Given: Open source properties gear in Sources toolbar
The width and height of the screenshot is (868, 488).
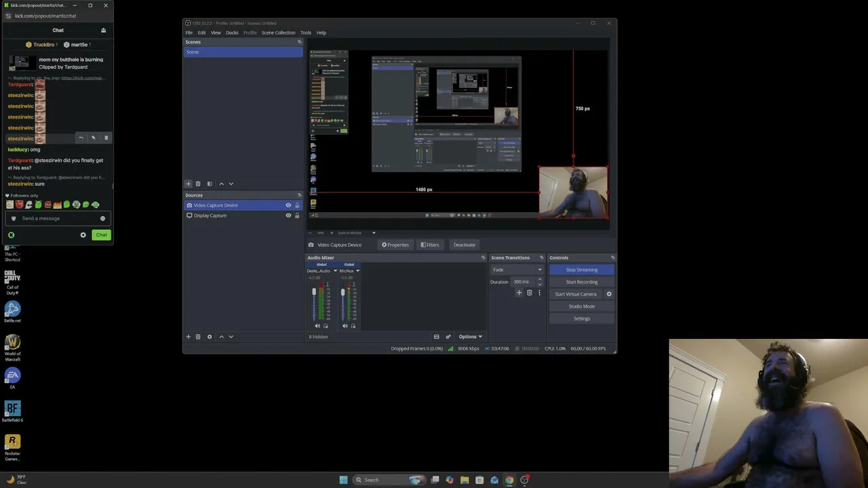Looking at the screenshot, I should click(x=210, y=337).
